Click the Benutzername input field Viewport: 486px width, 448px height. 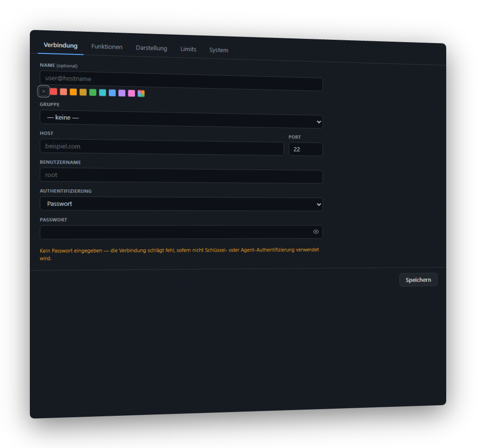181,176
